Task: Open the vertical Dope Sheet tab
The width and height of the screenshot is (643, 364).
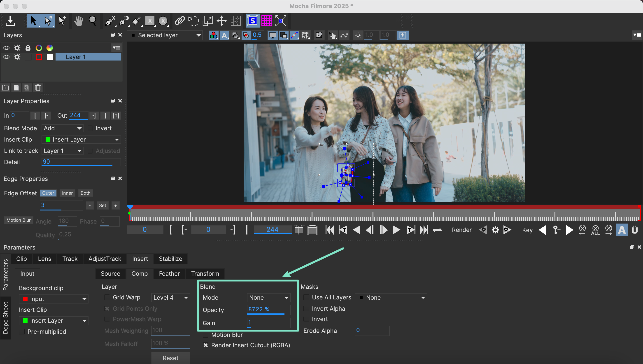Action: (5, 318)
